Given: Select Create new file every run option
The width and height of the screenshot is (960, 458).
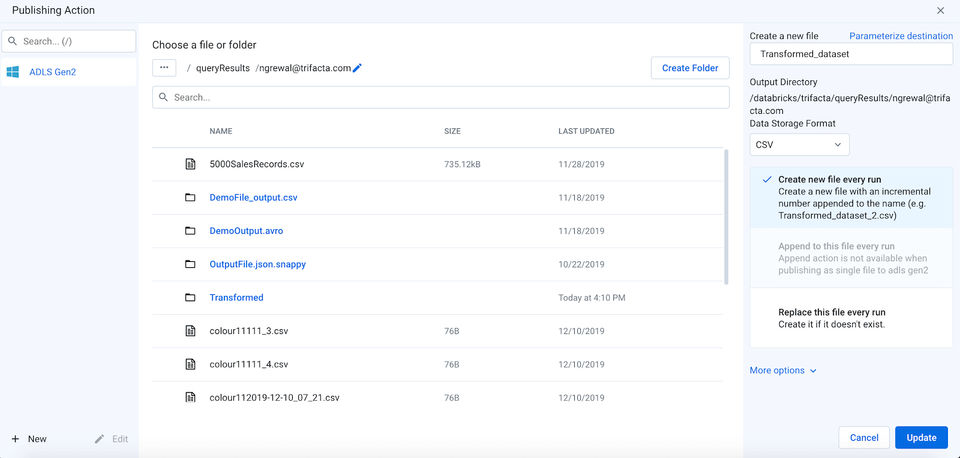Looking at the screenshot, I should 851,197.
